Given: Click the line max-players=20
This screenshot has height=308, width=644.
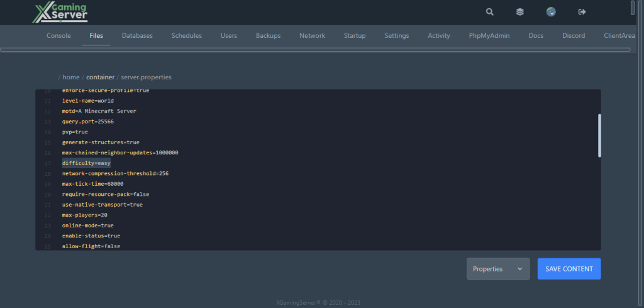Looking at the screenshot, I should pos(85,215).
